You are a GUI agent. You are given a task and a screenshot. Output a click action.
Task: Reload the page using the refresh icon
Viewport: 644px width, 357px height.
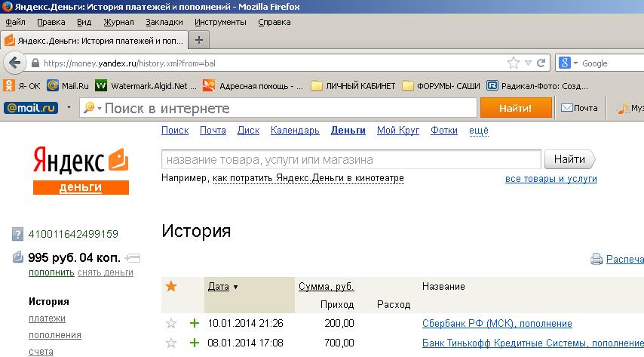(x=541, y=63)
